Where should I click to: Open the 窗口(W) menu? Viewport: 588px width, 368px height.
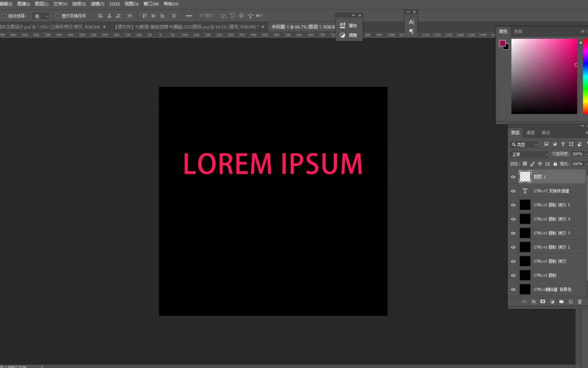pyautogui.click(x=151, y=4)
